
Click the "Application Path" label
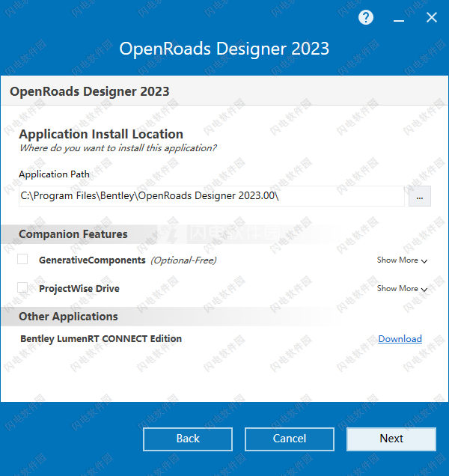[x=55, y=174]
